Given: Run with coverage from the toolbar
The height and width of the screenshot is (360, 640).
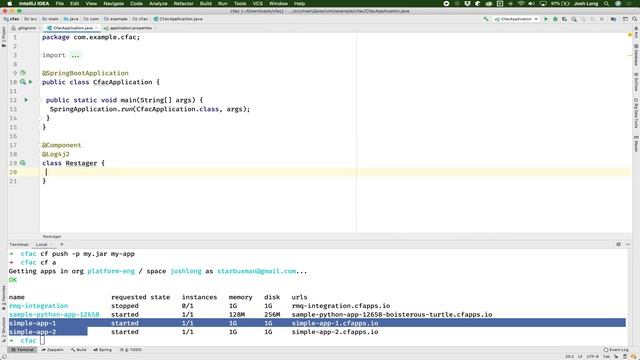Looking at the screenshot, I should click(564, 19).
